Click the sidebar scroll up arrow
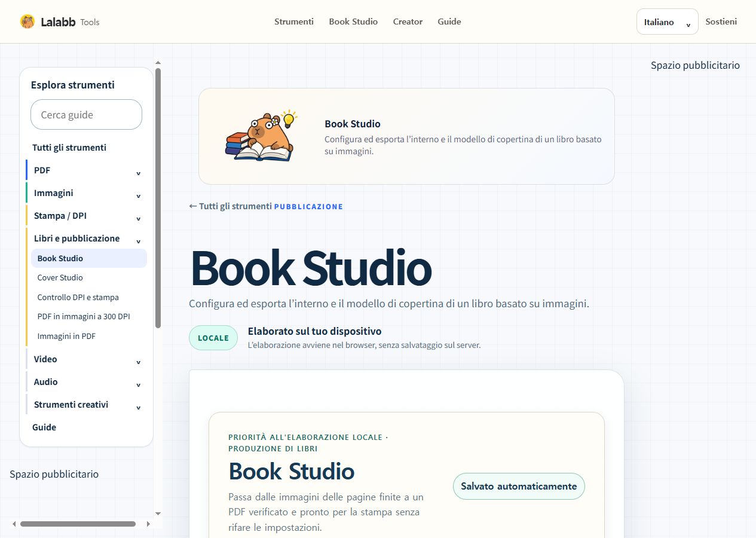Image resolution: width=756 pixels, height=538 pixels. (x=158, y=62)
